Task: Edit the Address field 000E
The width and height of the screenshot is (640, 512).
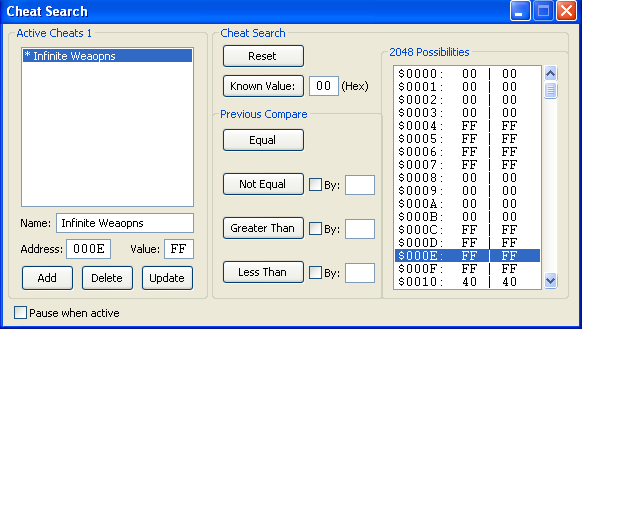Action: (x=89, y=249)
